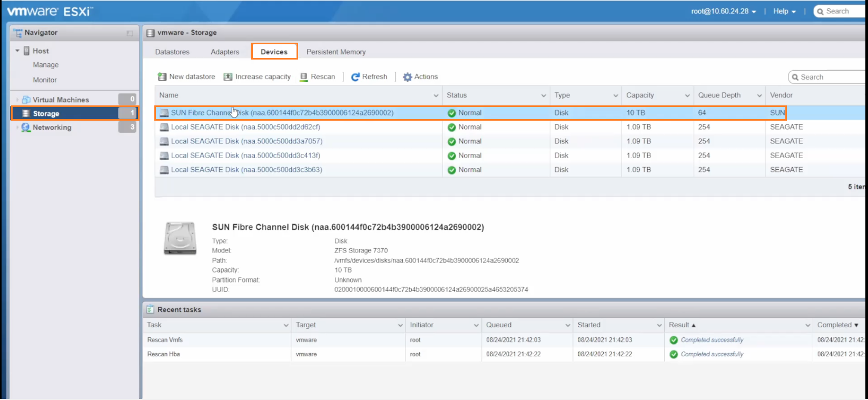
Task: Open Local SEAGATE Disk naa.5000c500dd2d62cf
Action: (x=245, y=127)
